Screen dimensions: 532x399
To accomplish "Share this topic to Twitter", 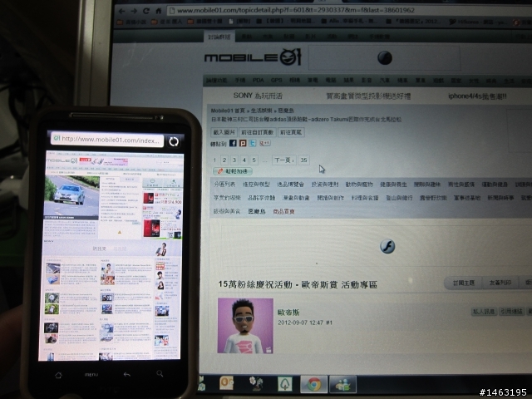I will pos(253,143).
